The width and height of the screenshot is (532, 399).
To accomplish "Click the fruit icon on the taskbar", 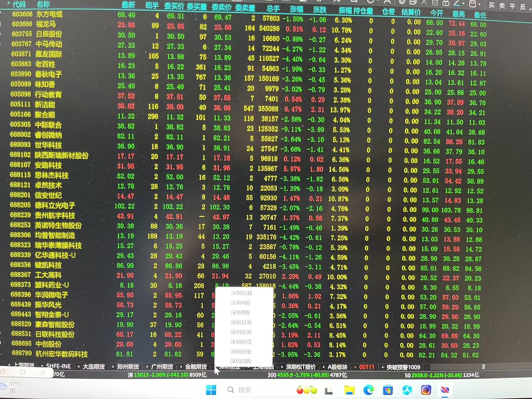I will point(307,390).
